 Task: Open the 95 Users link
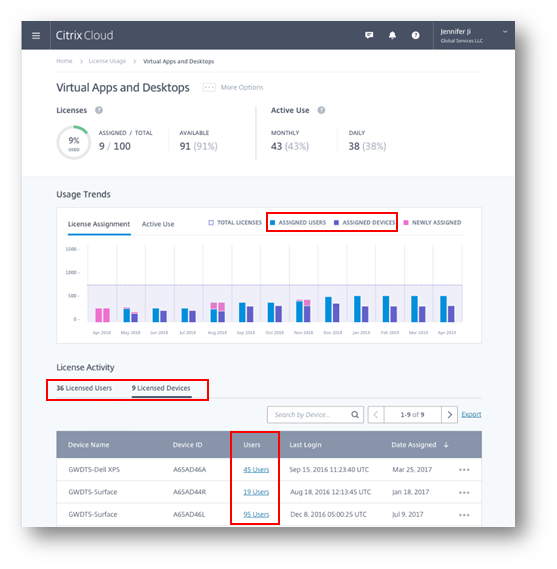pyautogui.click(x=256, y=515)
